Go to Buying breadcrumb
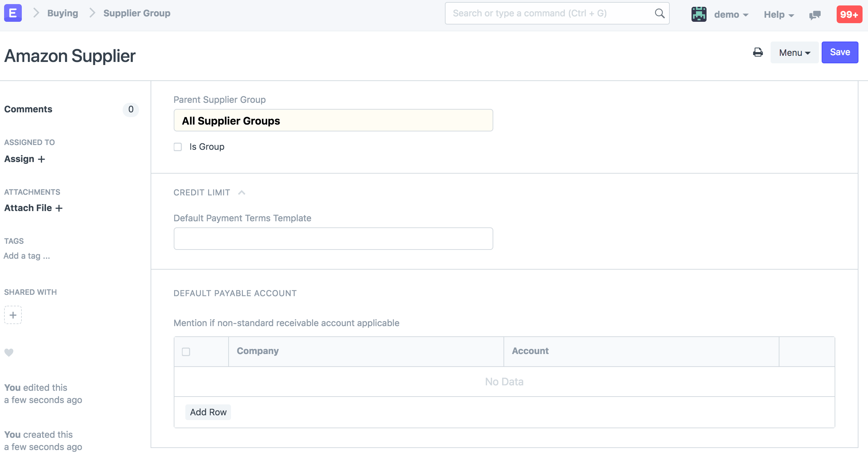The width and height of the screenshot is (868, 465). click(63, 13)
